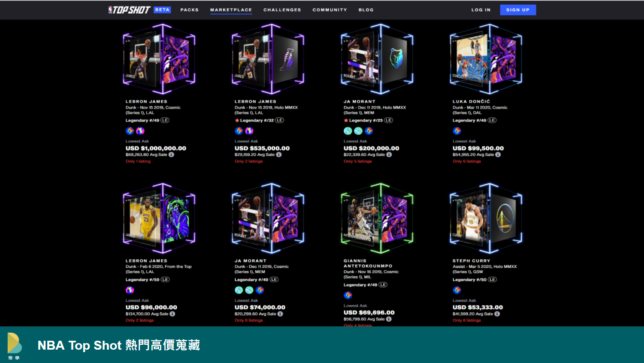Click "Only 6 listings" under $99,500.00 price
Screen dimensions: 644x363
click(x=467, y=161)
